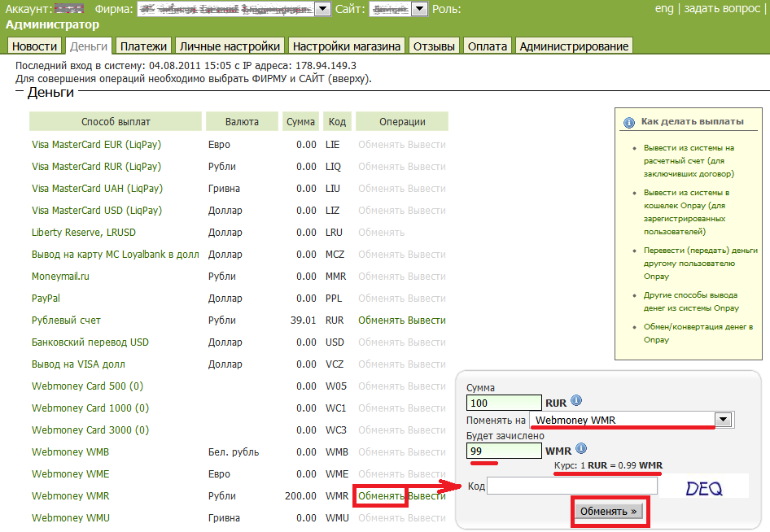This screenshot has height=532, width=770.
Task: Expand the 'Поменять на' Webmoney WMR dropdown
Action: point(722,420)
